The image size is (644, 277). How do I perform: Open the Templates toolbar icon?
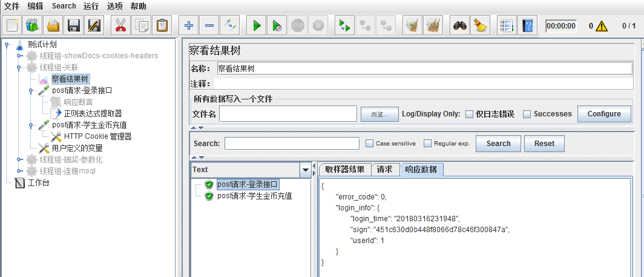coord(33,26)
